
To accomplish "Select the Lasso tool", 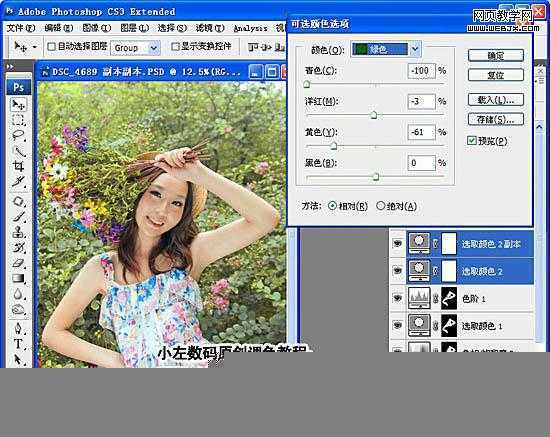I will pyautogui.click(x=18, y=135).
